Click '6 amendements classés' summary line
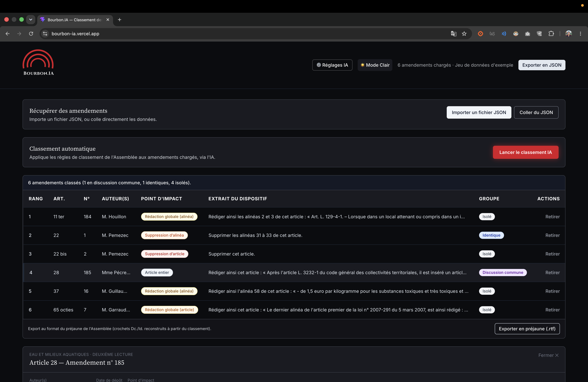588x382 pixels. 109,183
